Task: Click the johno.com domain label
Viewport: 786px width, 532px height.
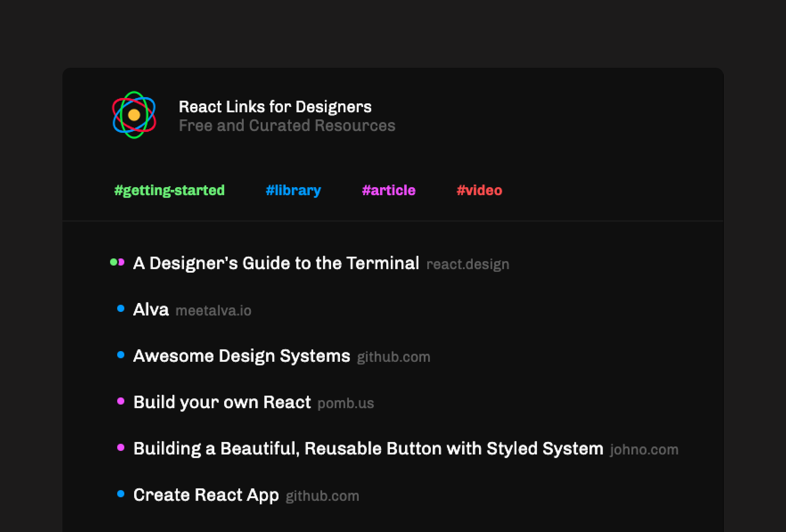Action: point(644,450)
